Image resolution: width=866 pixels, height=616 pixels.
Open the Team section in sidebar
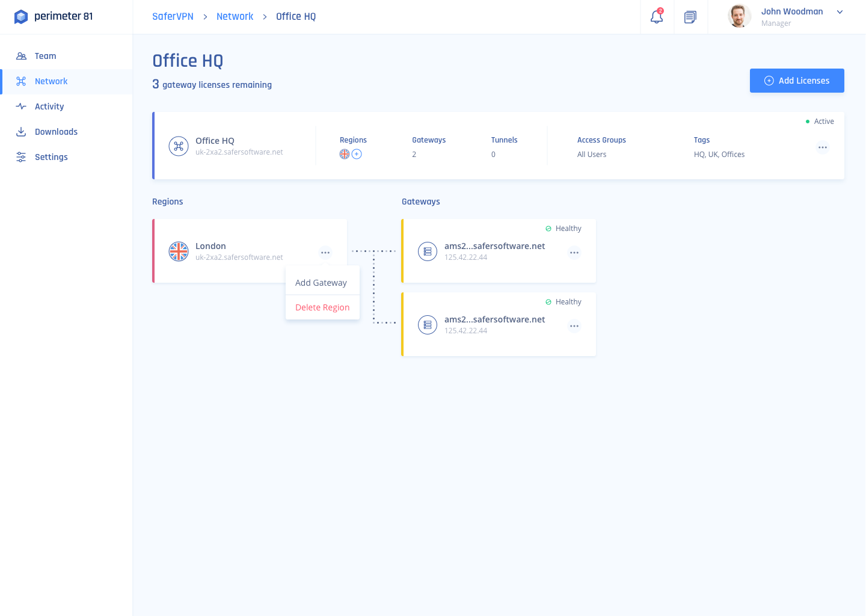pos(66,56)
